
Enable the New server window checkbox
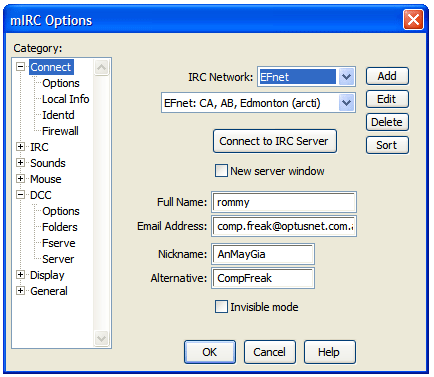(x=221, y=171)
